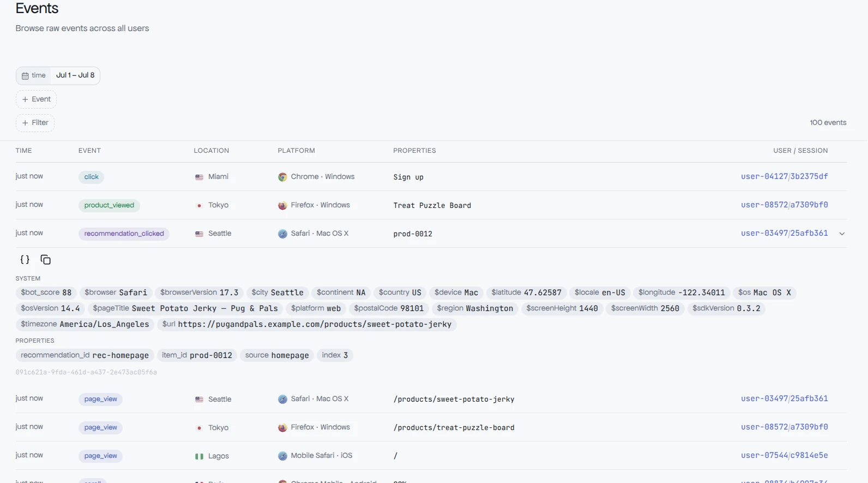
Task: Change the Jul 1 – Jul 8 date range
Action: 75,75
